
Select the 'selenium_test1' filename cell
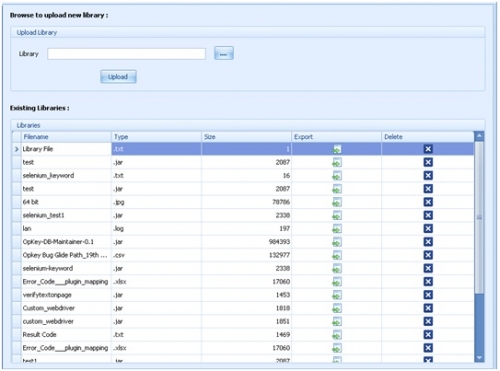(x=66, y=215)
